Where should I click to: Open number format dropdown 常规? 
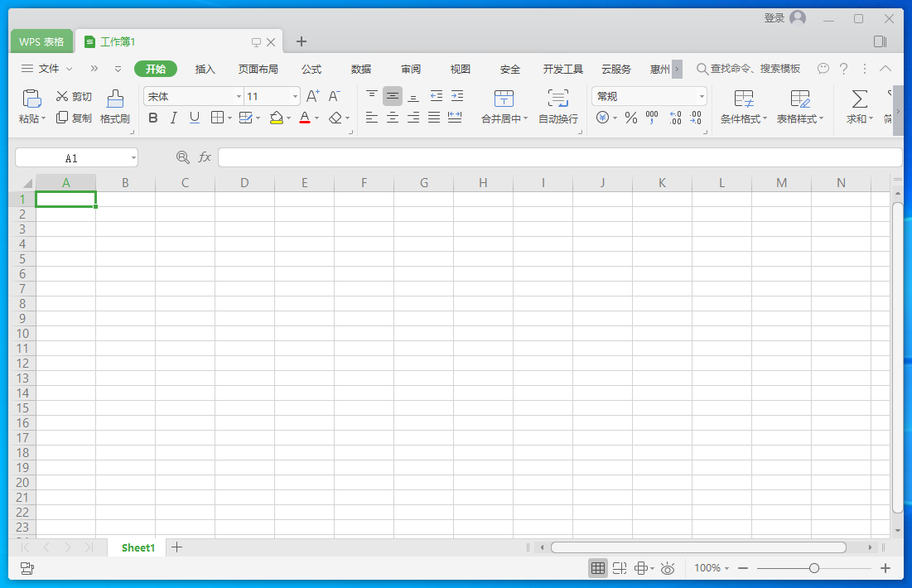point(702,97)
